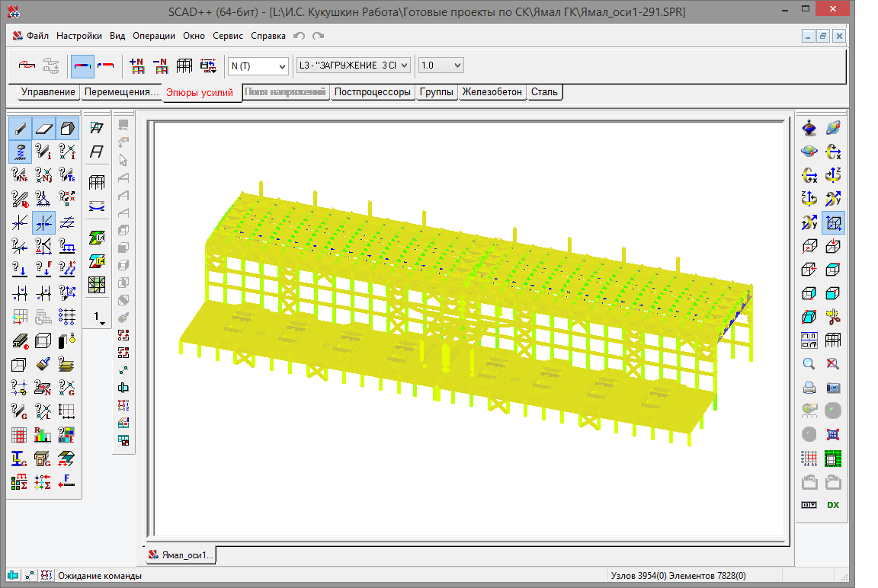Click the scissors cut-model icon
The height and width of the screenshot is (588, 878).
pyautogui.click(x=833, y=317)
